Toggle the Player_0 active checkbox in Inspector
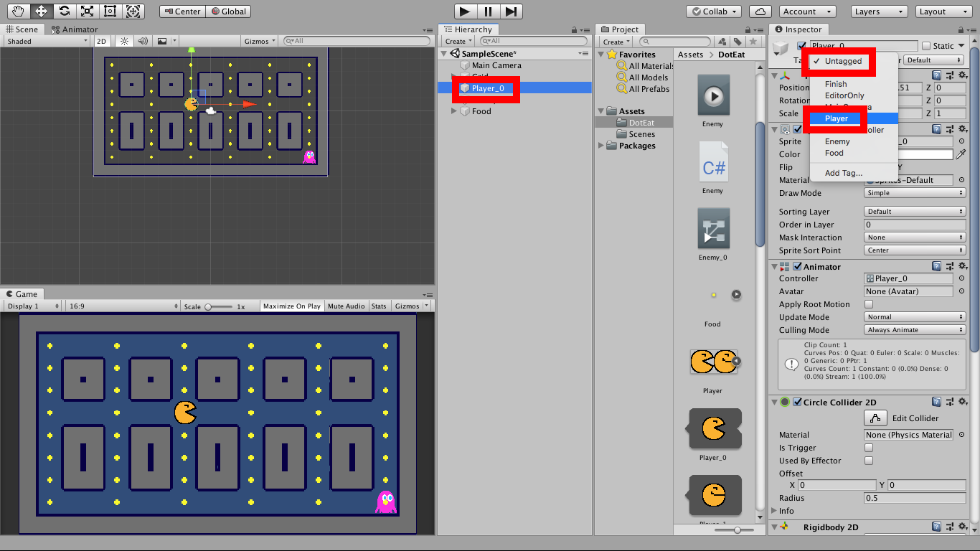Image resolution: width=980 pixels, height=551 pixels. pyautogui.click(x=801, y=46)
